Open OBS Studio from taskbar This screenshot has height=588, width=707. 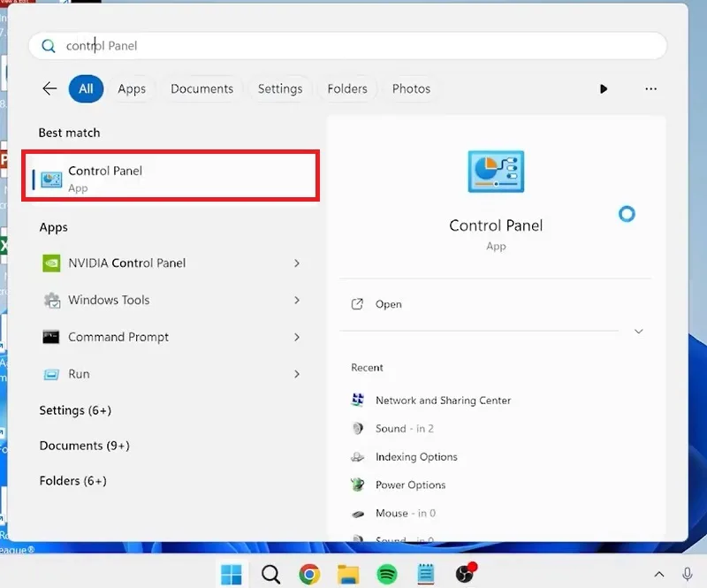(465, 574)
